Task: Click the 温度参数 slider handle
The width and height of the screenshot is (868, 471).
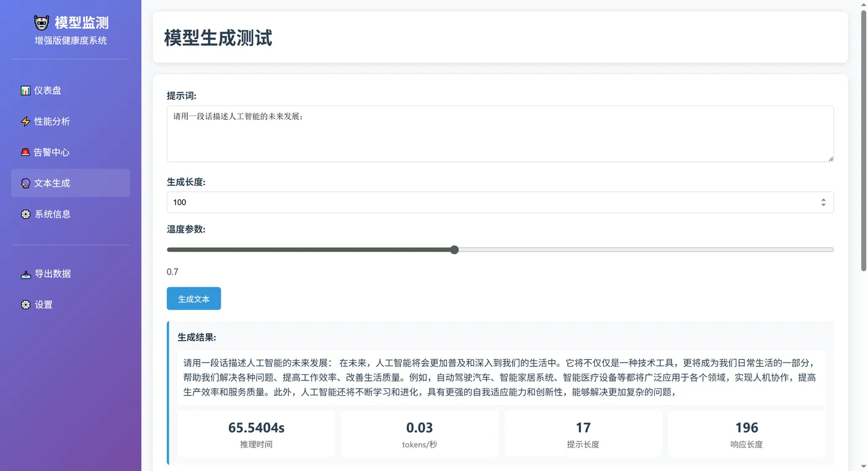Action: (x=454, y=249)
